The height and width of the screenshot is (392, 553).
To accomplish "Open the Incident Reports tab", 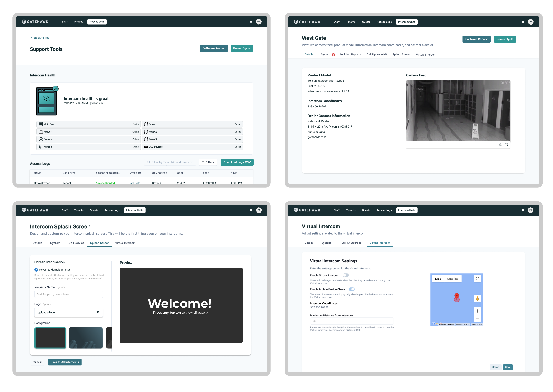I will click(350, 55).
